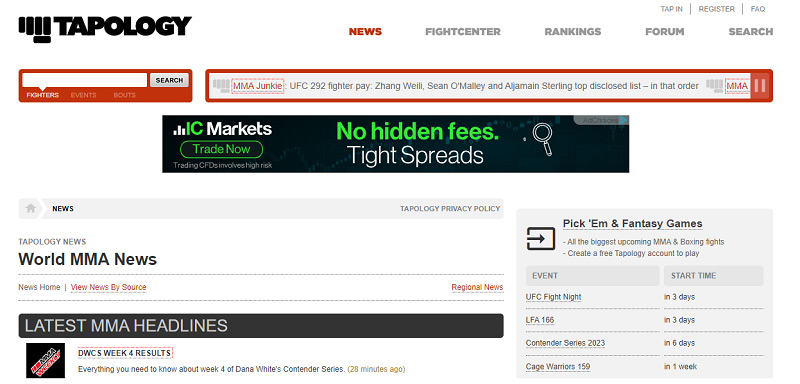
Task: Open the MMA Weekly thumbnail
Action: [45, 361]
